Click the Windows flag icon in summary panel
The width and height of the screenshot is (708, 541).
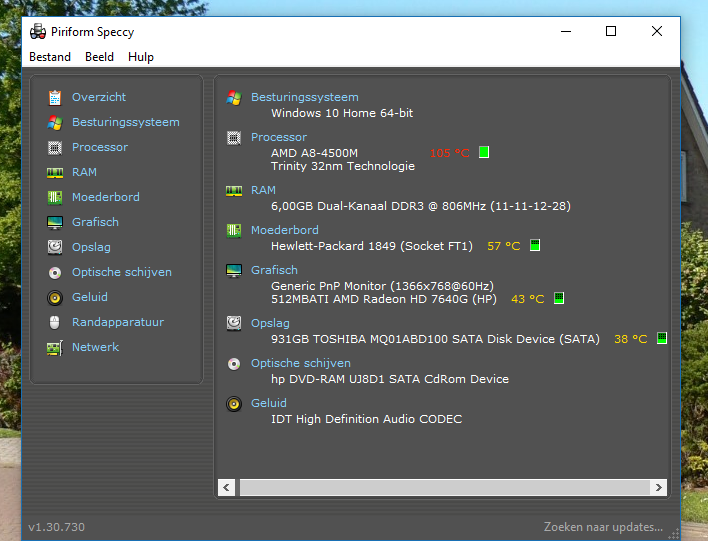click(x=234, y=98)
